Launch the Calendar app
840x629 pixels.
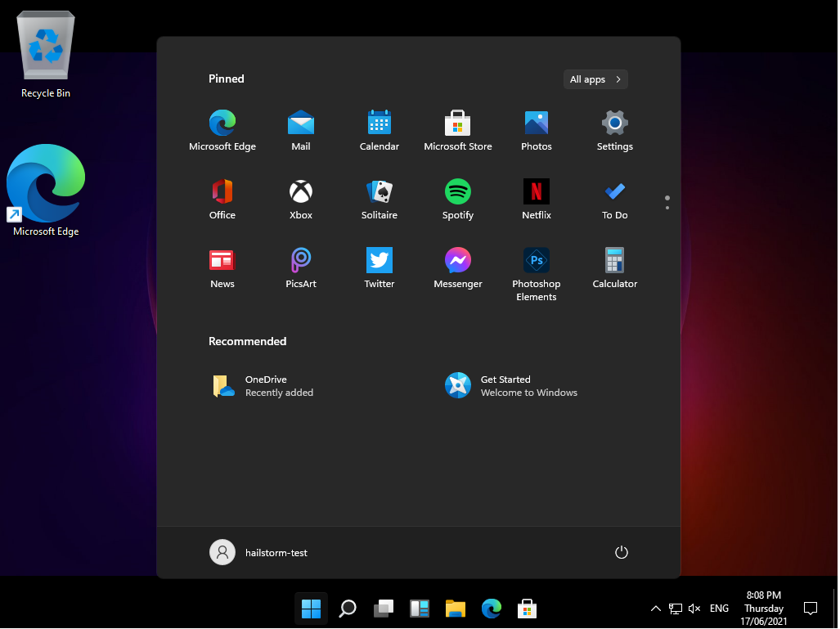380,130
